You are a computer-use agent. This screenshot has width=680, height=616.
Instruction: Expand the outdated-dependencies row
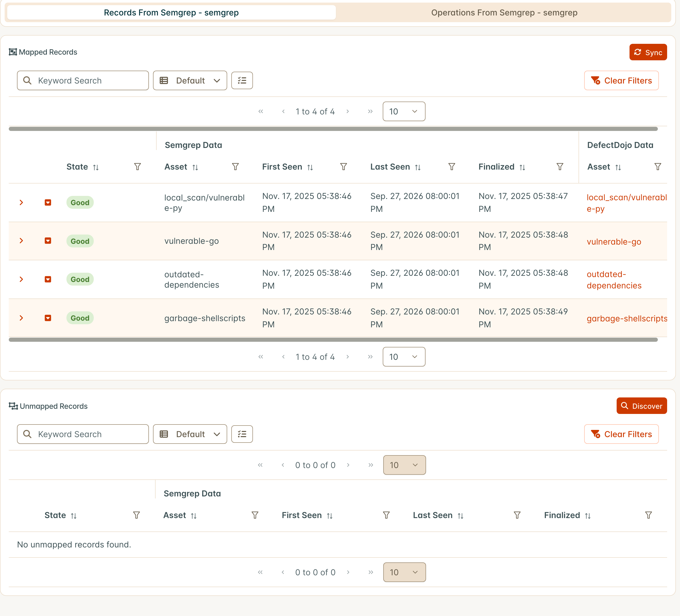[x=21, y=279]
